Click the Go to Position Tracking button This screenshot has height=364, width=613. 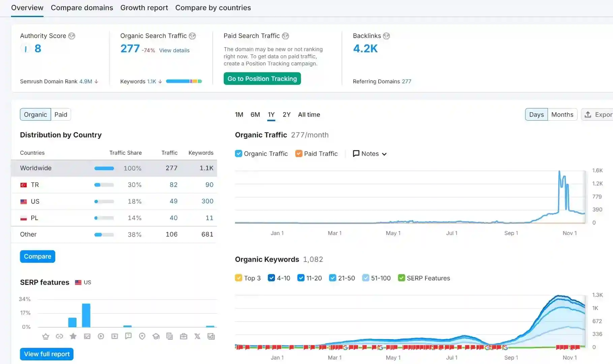262,79
